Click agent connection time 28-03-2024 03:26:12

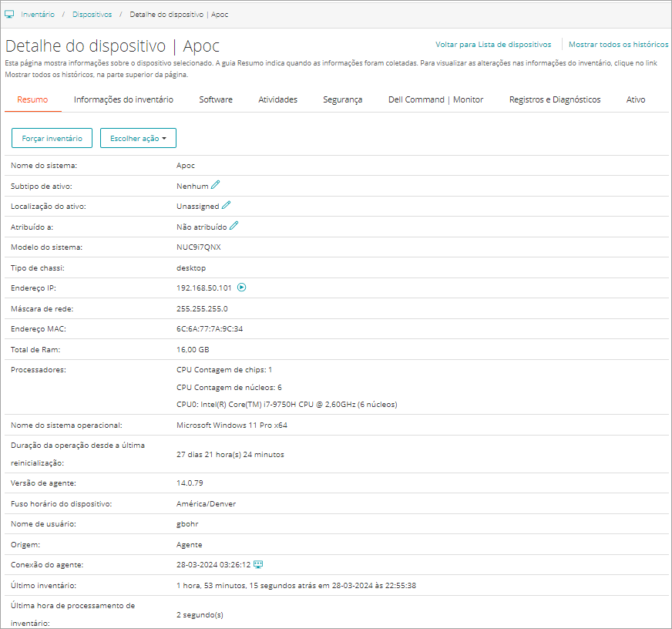pyautogui.click(x=213, y=565)
